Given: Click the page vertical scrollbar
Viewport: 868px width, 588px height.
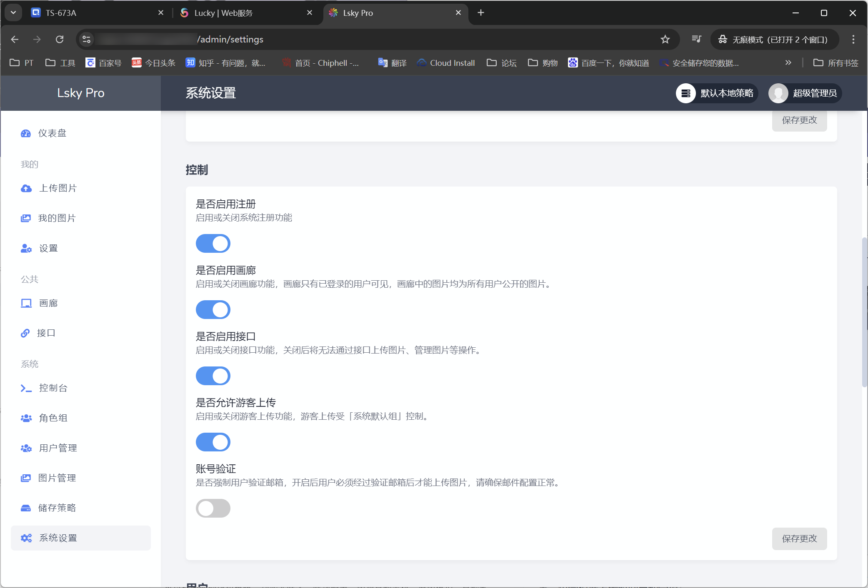Looking at the screenshot, I should 864,312.
